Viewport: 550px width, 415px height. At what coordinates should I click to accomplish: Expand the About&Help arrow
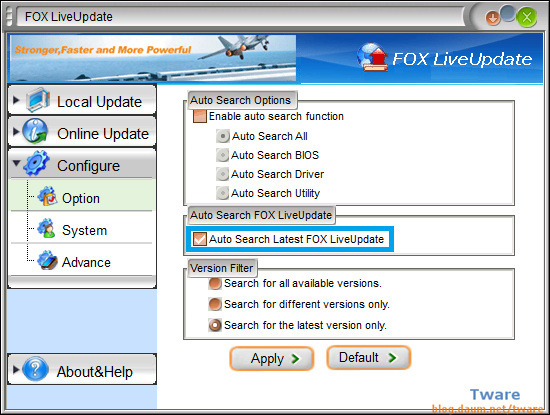pos(16,369)
